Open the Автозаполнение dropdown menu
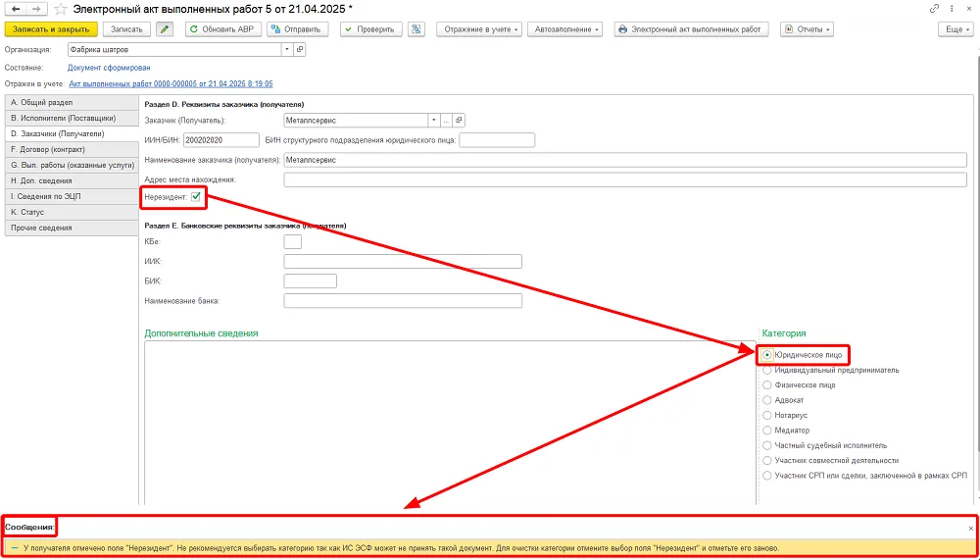The image size is (980, 560). point(565,28)
